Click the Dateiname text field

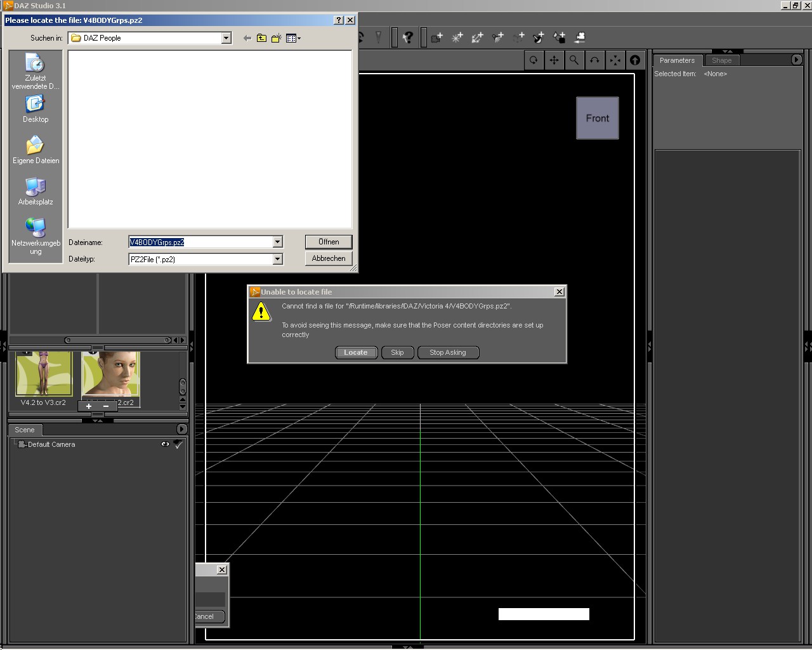(200, 242)
